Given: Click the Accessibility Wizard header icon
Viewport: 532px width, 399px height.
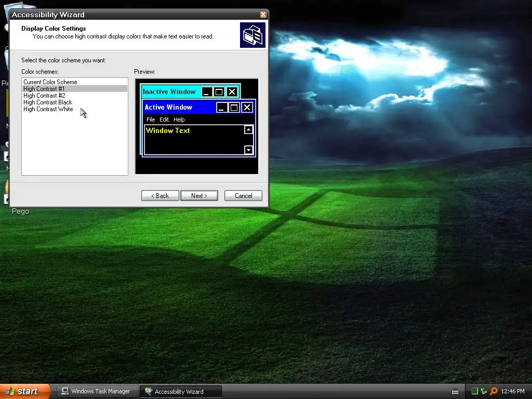Looking at the screenshot, I should [x=252, y=35].
